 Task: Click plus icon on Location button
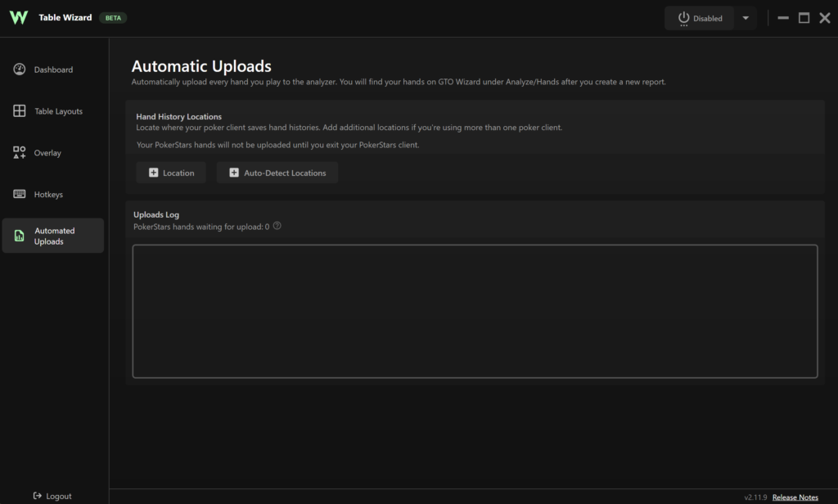point(153,173)
